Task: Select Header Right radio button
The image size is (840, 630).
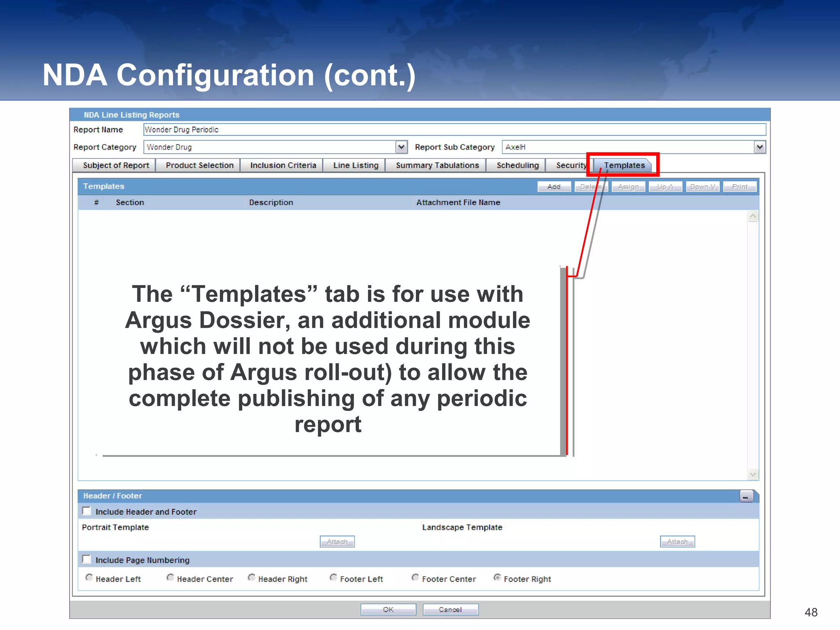Action: coord(251,577)
